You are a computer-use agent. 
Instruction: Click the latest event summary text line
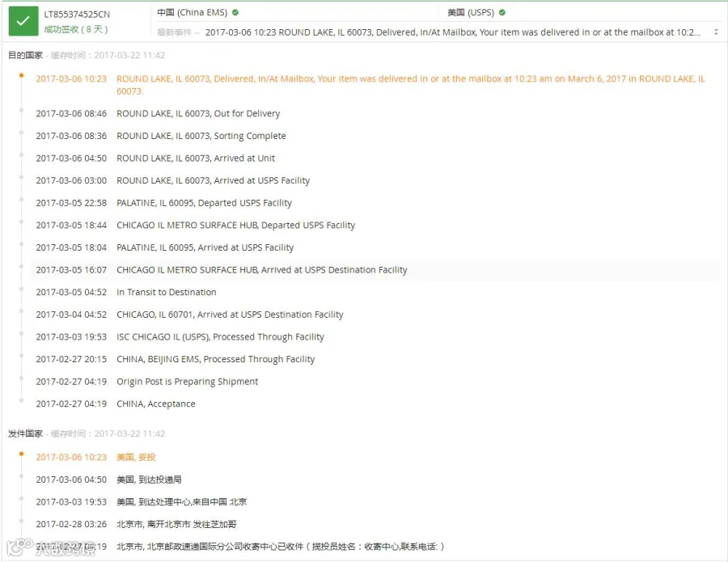click(x=453, y=32)
